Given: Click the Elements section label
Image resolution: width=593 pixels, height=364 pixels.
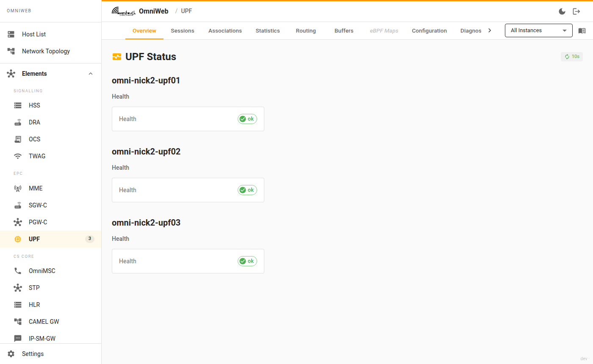Looking at the screenshot, I should click(x=34, y=74).
